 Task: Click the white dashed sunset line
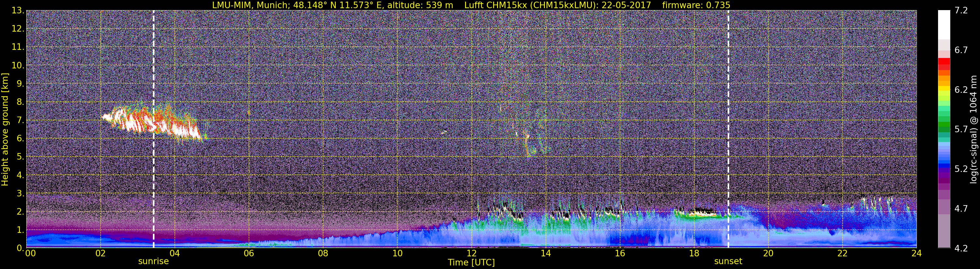point(728,129)
